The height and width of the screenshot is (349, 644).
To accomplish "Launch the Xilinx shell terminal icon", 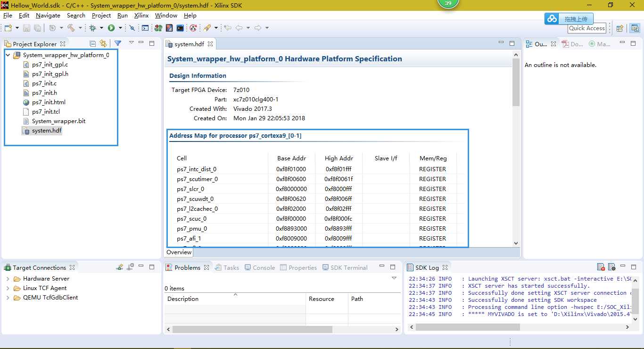I will coord(180,28).
